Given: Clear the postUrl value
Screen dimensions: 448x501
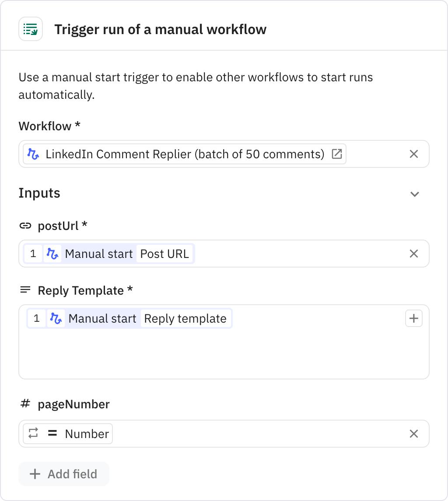Looking at the screenshot, I should tap(413, 254).
